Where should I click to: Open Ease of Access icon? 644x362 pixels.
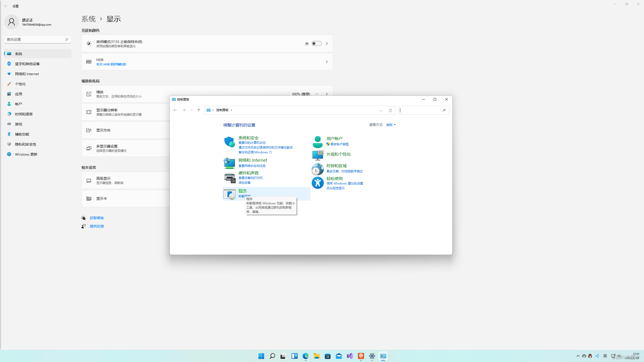click(317, 183)
